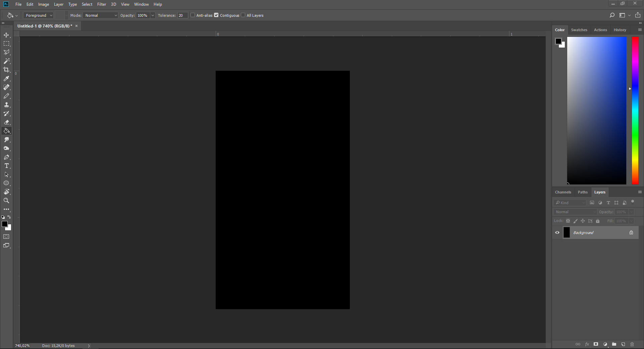Select the Pen tool
Screen dimensions: 644x349
6,157
